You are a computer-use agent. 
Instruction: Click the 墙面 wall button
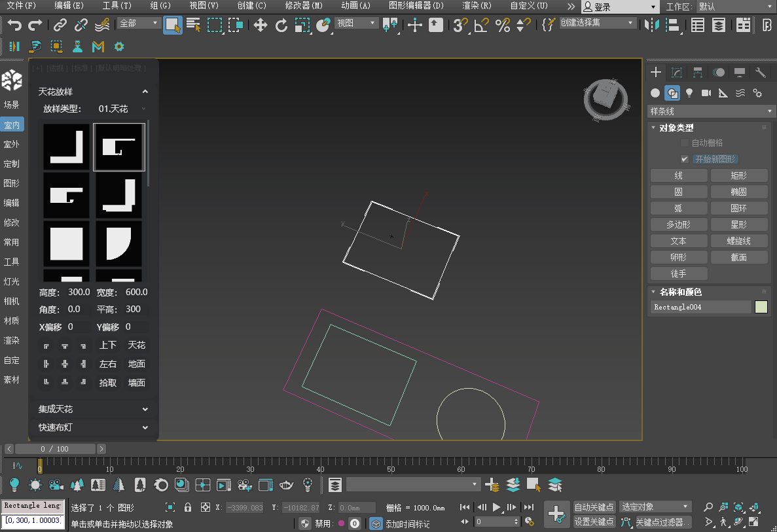[137, 383]
